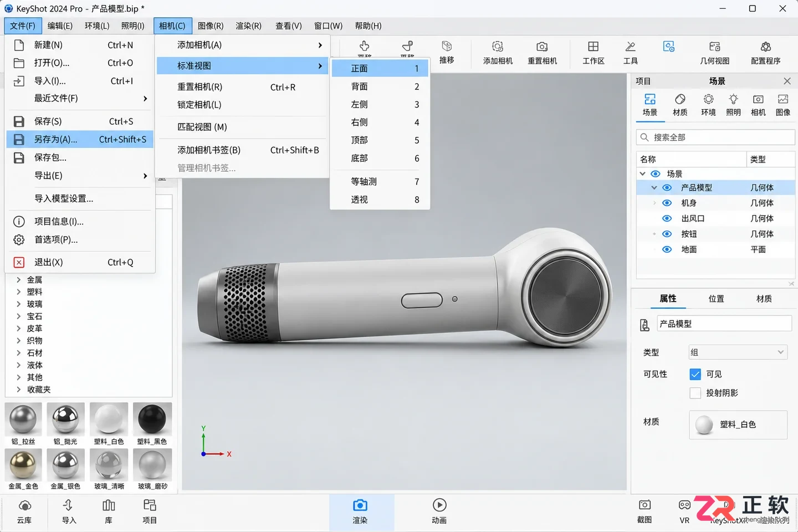This screenshot has width=798, height=532.
Task: Open the 工作区 toolbar icon
Action: pos(593,47)
